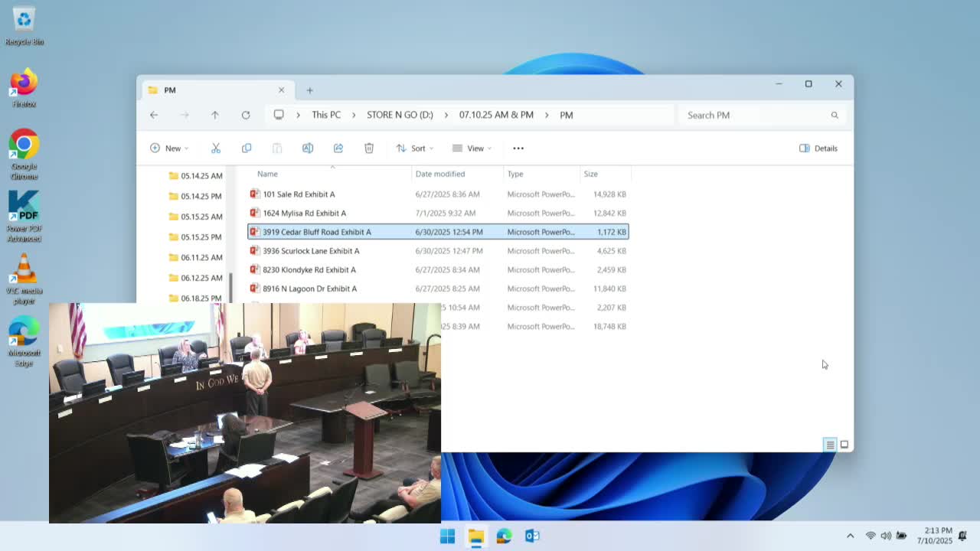Expand chevron after This PC breadcrumb
980x551 pixels.
pos(354,115)
